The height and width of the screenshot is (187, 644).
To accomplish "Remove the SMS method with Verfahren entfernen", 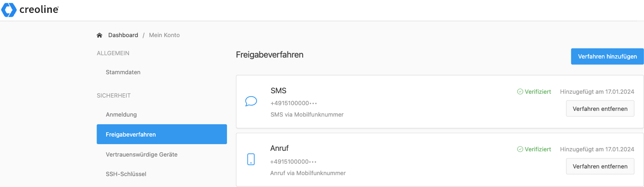I will point(600,108).
